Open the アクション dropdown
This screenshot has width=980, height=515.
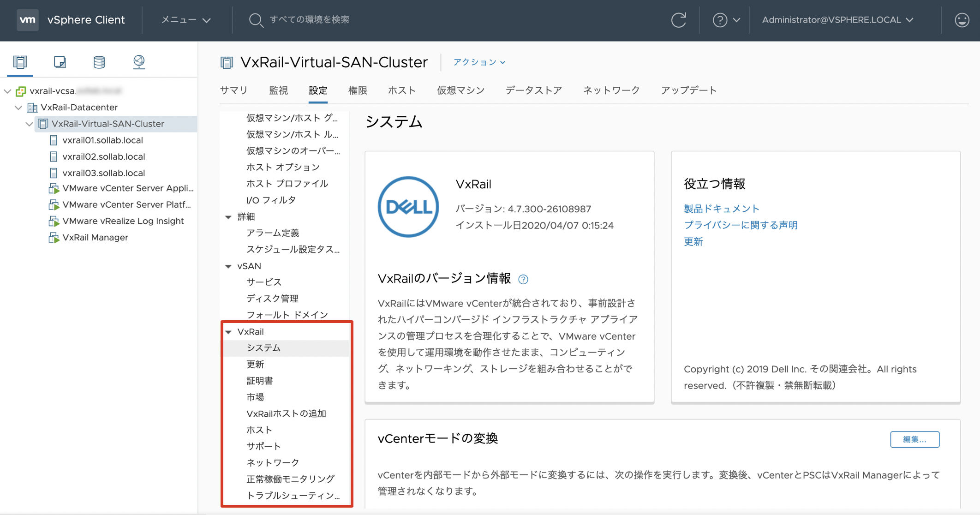(x=479, y=62)
